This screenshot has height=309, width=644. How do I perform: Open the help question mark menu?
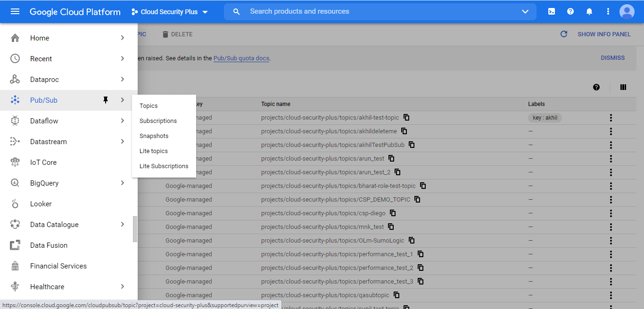pos(570,12)
